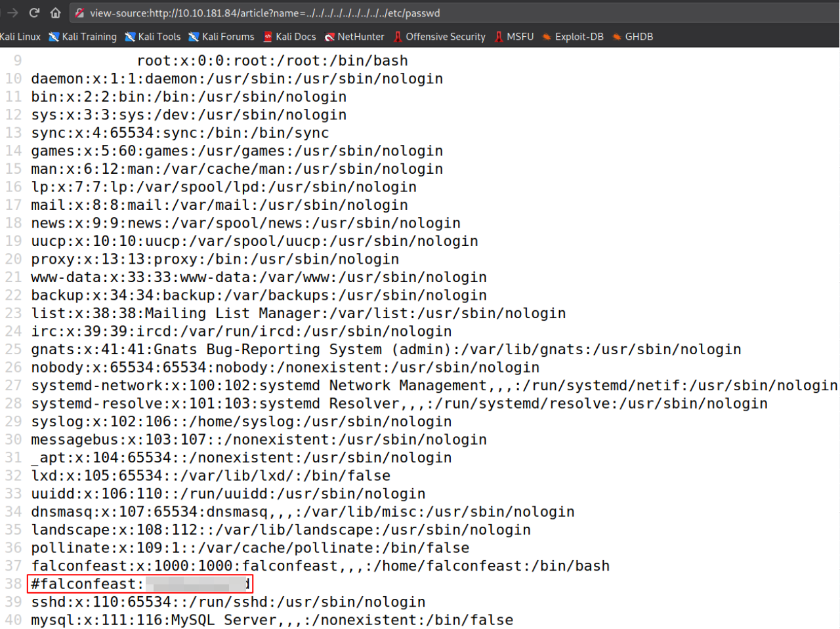Open the GHDB bookmark
The width and height of the screenshot is (840, 629).
click(633, 37)
